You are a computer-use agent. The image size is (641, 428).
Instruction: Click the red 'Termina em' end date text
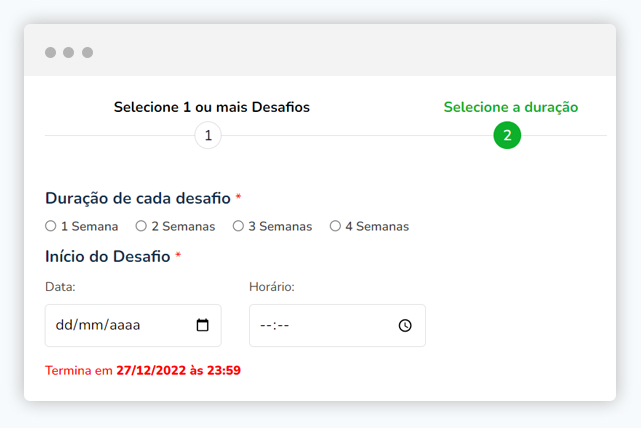pyautogui.click(x=143, y=370)
